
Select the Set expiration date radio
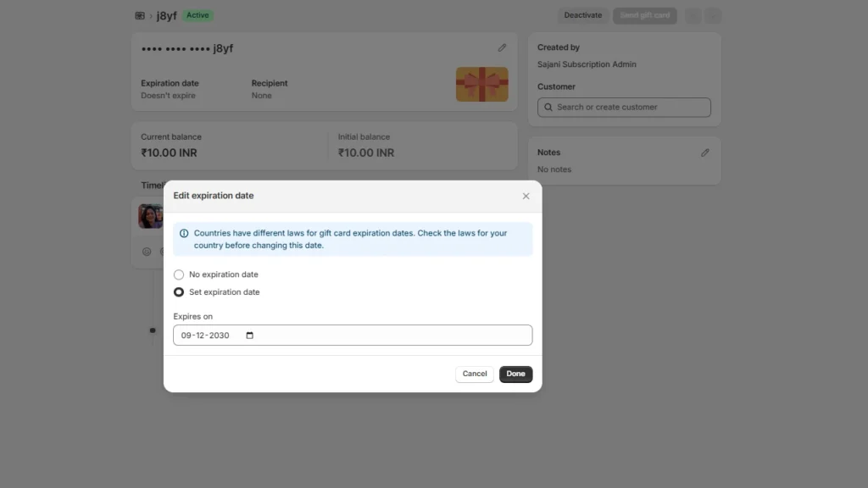179,291
